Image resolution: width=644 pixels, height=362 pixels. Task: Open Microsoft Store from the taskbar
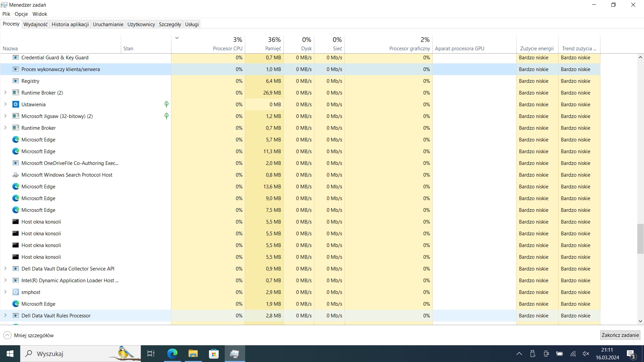214,354
